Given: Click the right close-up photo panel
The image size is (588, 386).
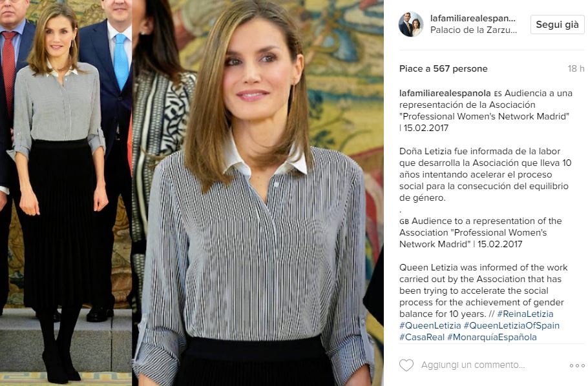Looking at the screenshot, I should [258, 193].
